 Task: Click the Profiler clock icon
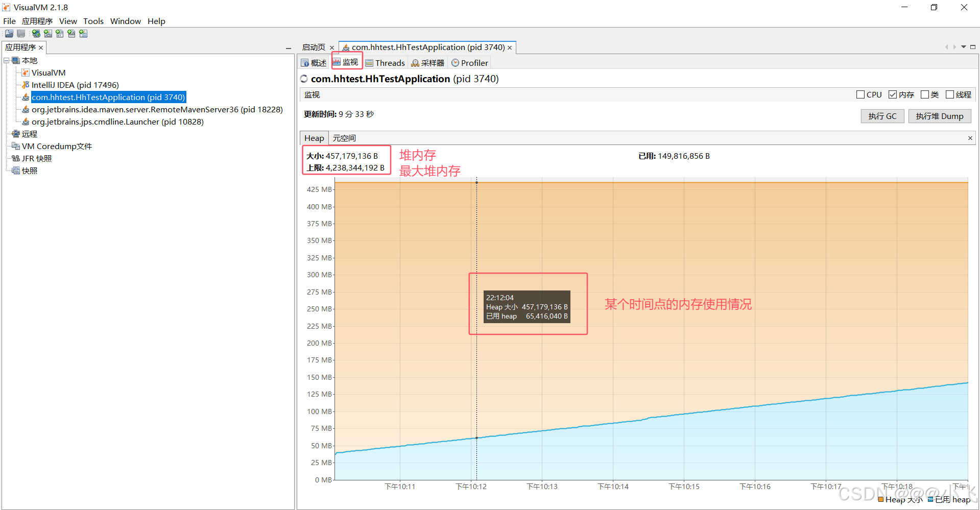pos(455,63)
